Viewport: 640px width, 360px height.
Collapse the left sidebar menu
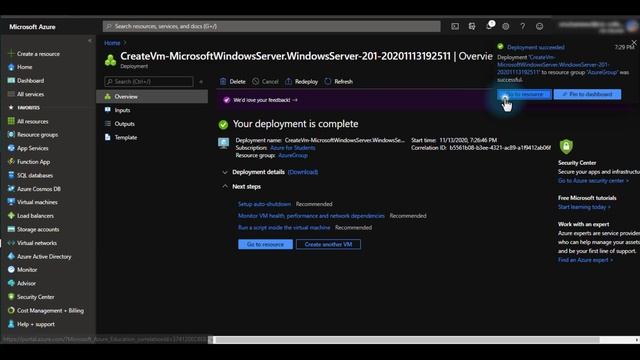click(90, 40)
